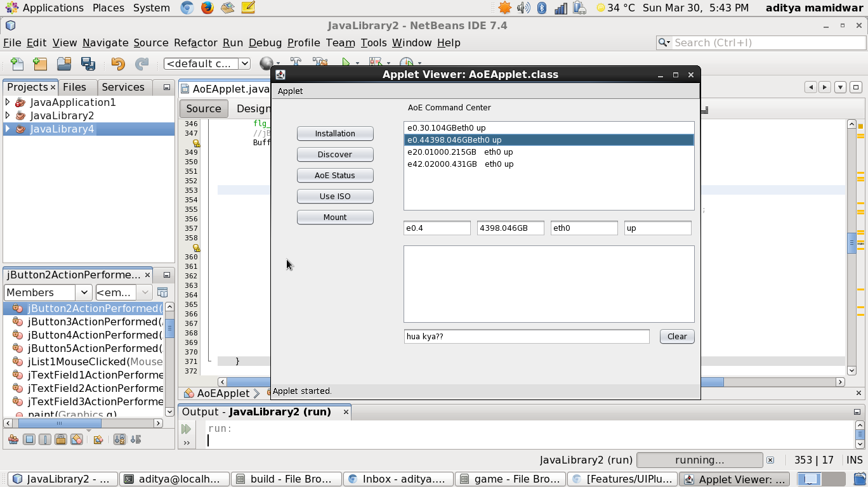Click the Save All toolbar icon

tap(88, 63)
